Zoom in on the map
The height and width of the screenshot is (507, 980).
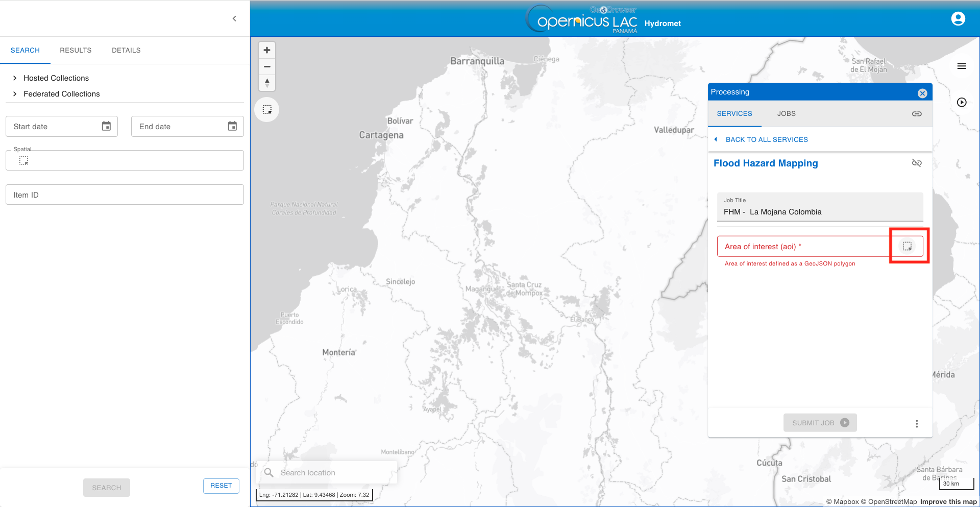coord(267,50)
